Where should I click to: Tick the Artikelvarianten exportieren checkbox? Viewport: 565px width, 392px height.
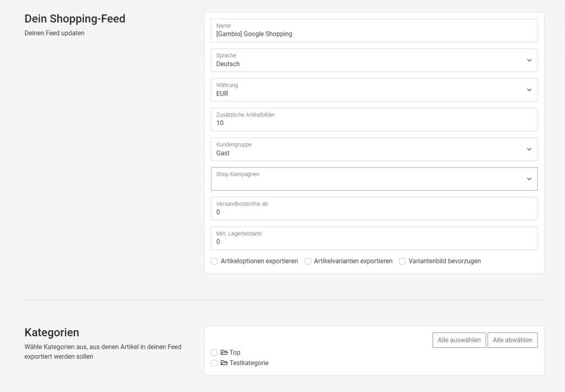(308, 261)
